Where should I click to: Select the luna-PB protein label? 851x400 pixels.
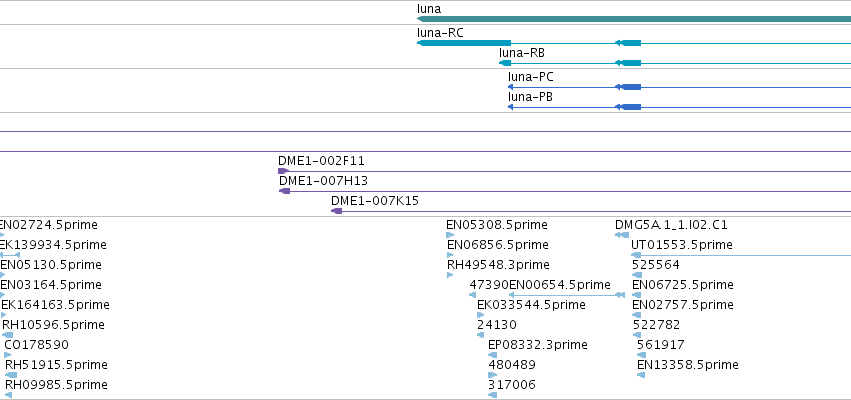point(530,97)
